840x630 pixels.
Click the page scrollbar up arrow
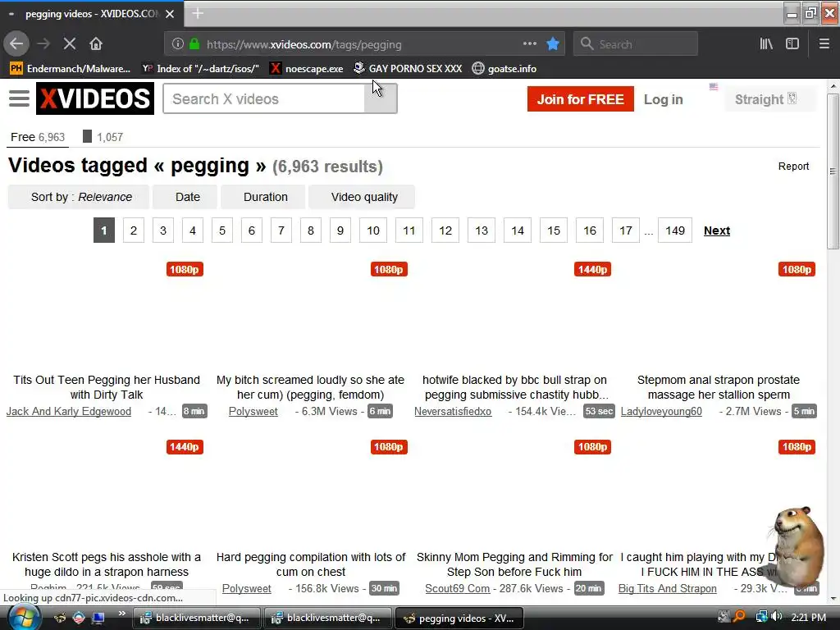833,85
